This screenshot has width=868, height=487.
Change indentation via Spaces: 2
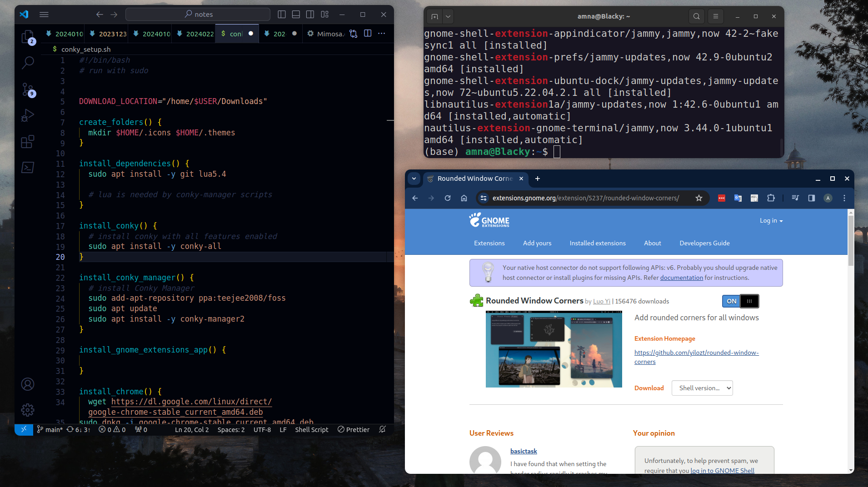coord(231,429)
